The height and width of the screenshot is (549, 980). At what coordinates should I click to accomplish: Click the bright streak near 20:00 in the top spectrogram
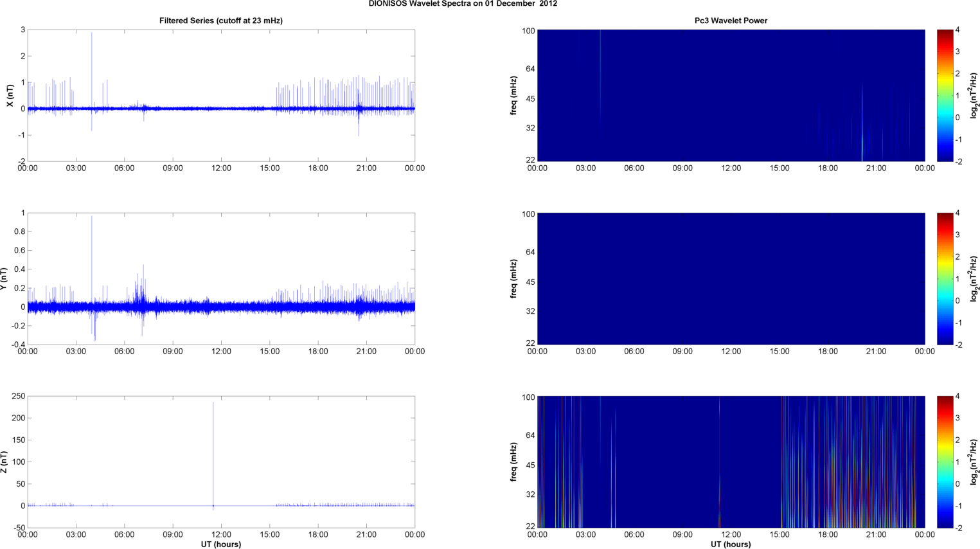tap(862, 122)
